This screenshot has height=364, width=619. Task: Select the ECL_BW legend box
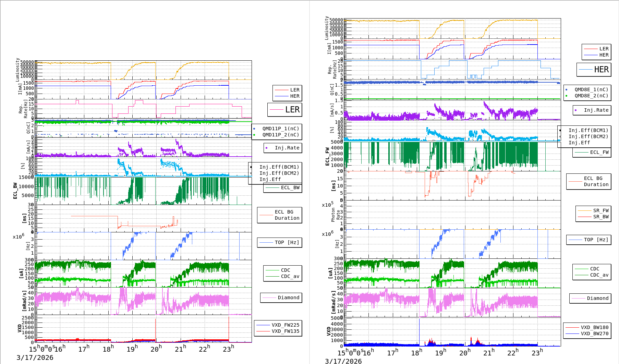tap(283, 188)
